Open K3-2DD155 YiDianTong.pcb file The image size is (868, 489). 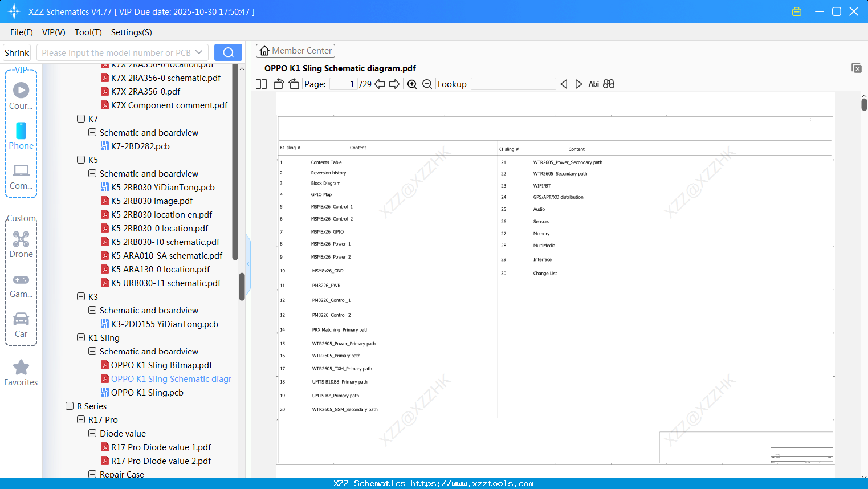164,324
